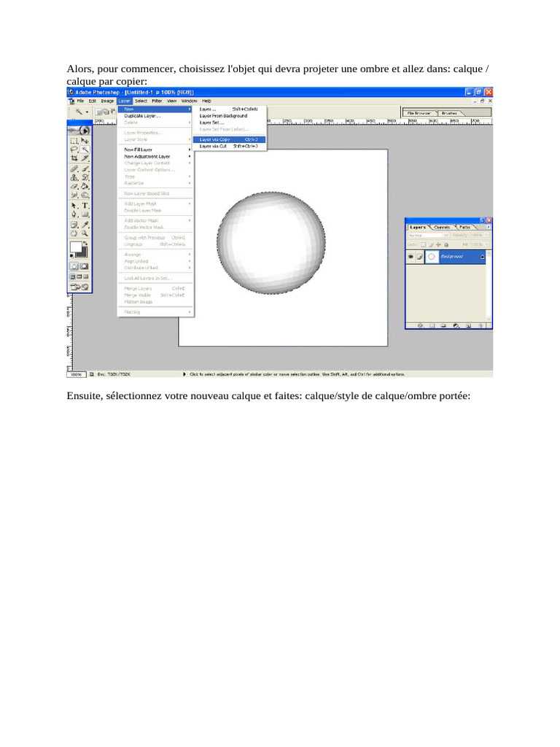Select the Eyedropper tool

[85, 225]
